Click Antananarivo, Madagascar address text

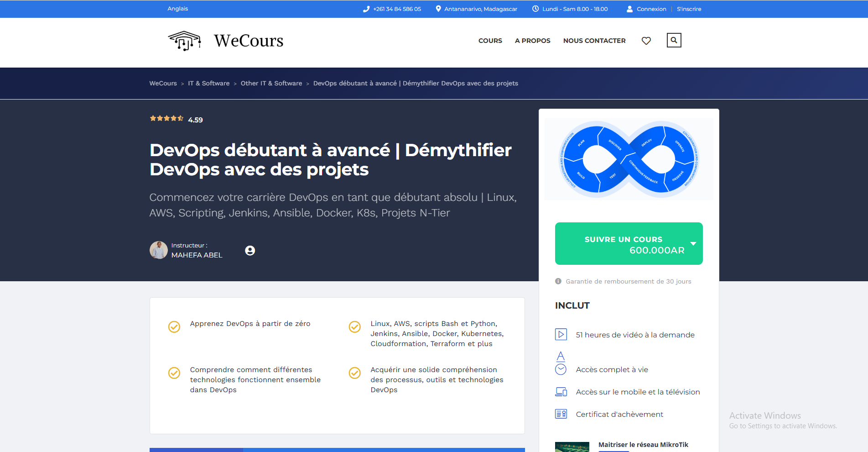(481, 9)
